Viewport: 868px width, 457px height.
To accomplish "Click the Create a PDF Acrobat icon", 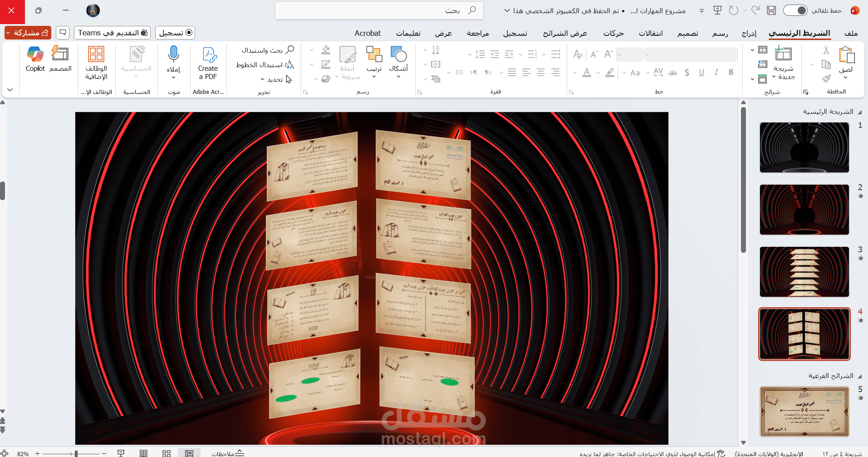I will [x=209, y=55].
